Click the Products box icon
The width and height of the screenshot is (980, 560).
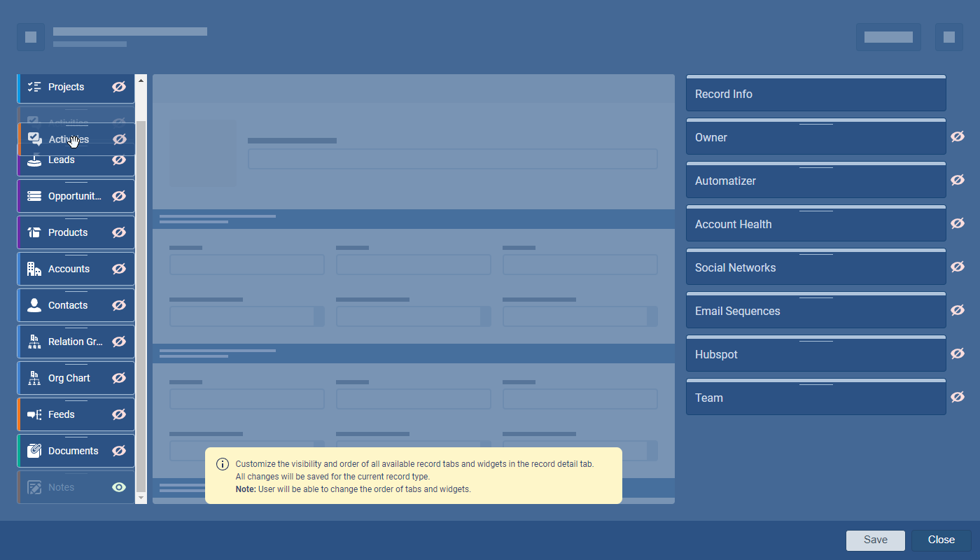(34, 232)
